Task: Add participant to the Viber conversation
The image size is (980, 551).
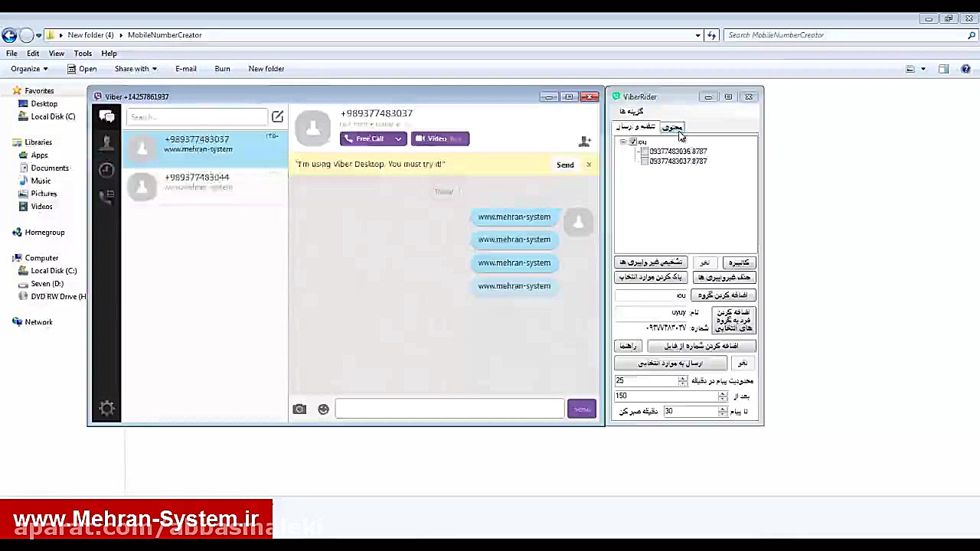Action: (x=585, y=141)
